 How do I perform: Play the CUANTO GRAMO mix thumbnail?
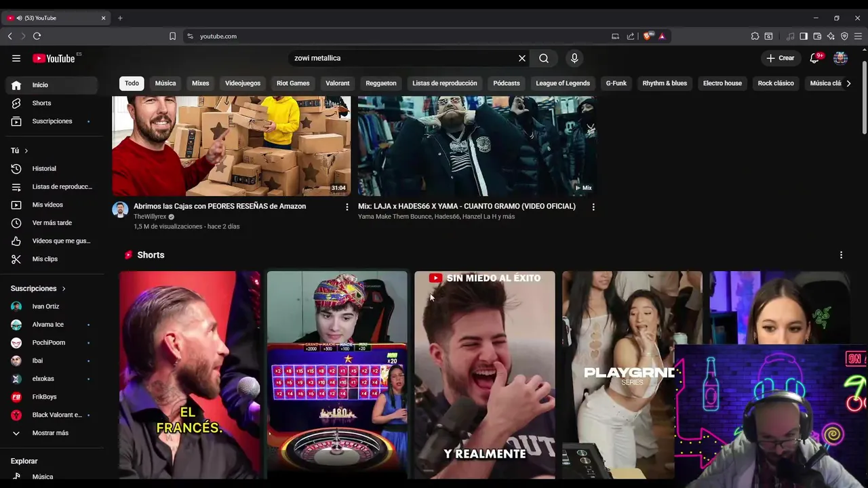pyautogui.click(x=477, y=146)
